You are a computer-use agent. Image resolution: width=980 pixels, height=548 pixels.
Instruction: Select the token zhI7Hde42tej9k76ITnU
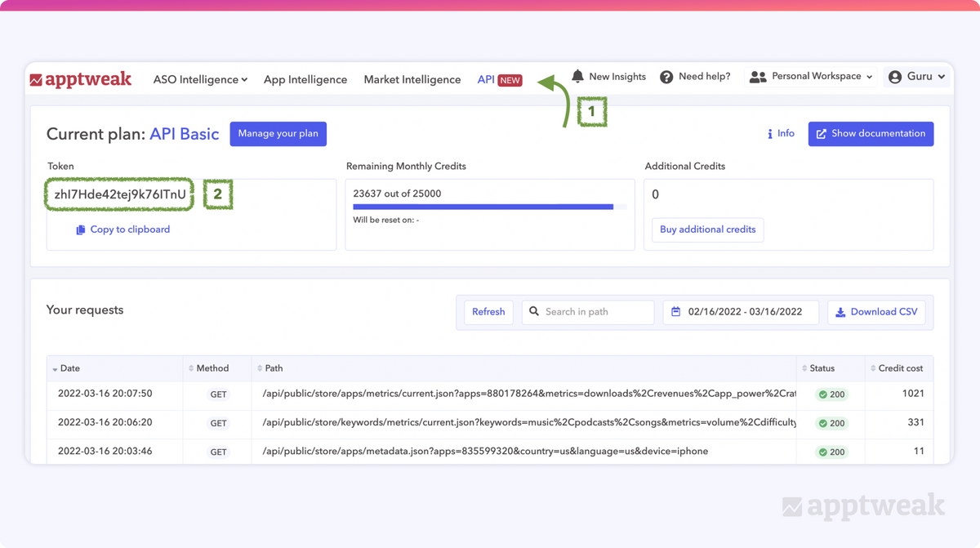120,194
